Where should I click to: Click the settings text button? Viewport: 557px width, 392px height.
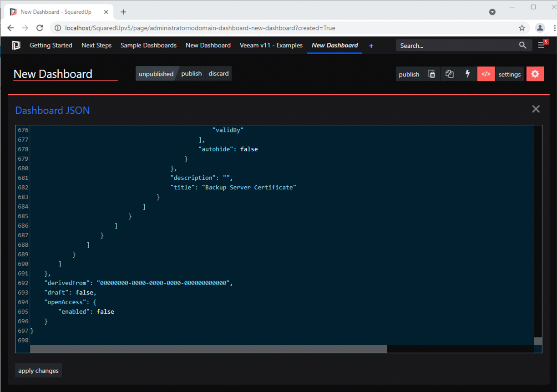click(x=510, y=74)
